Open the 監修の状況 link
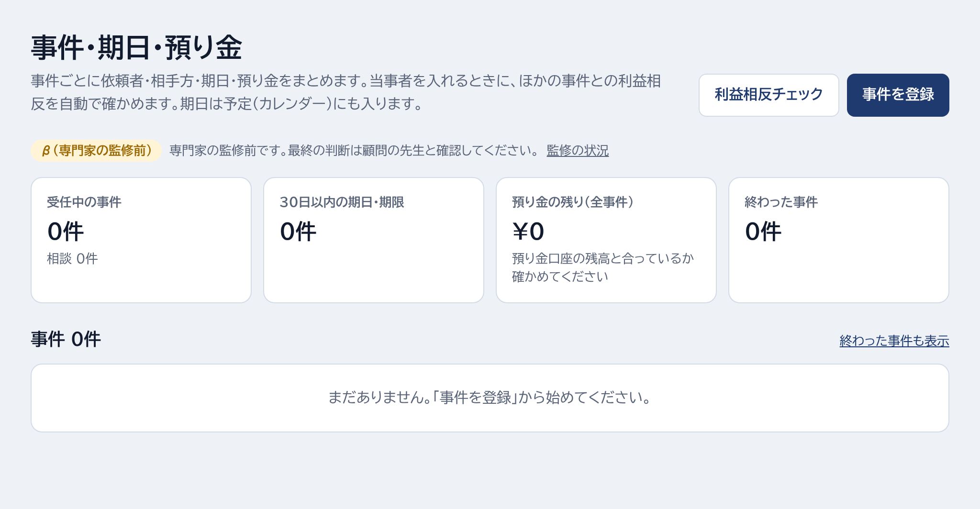This screenshot has height=509, width=980. point(578,151)
